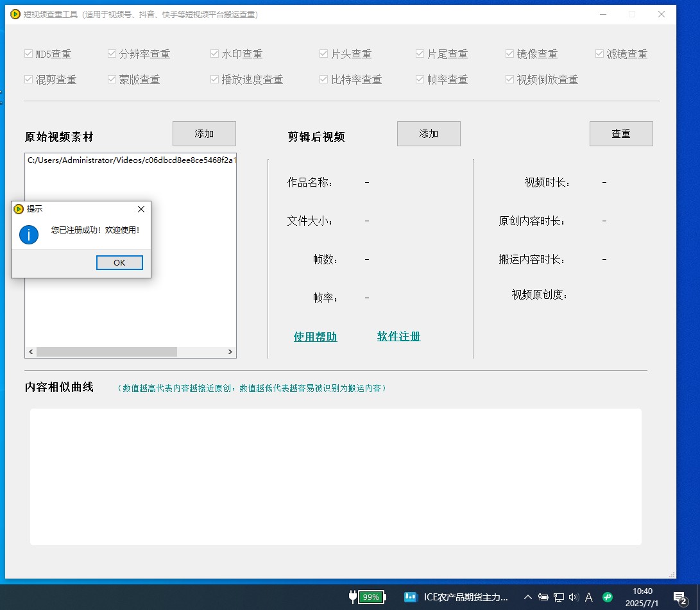Click the 文件大小 label
This screenshot has height=610, width=700.
point(309,221)
